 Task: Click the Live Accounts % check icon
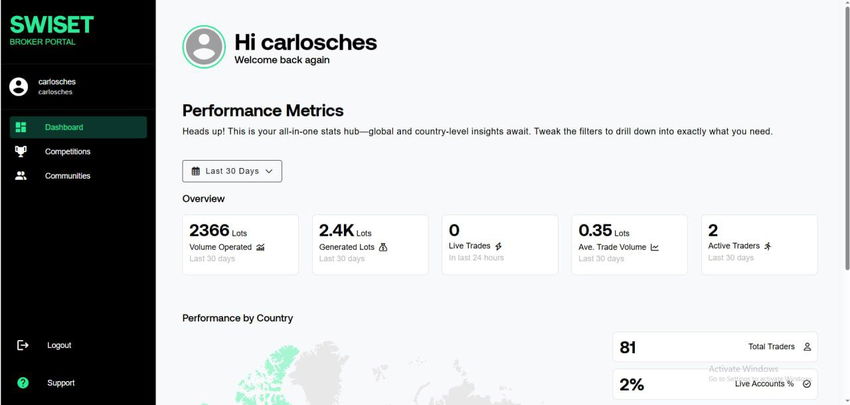[807, 383]
